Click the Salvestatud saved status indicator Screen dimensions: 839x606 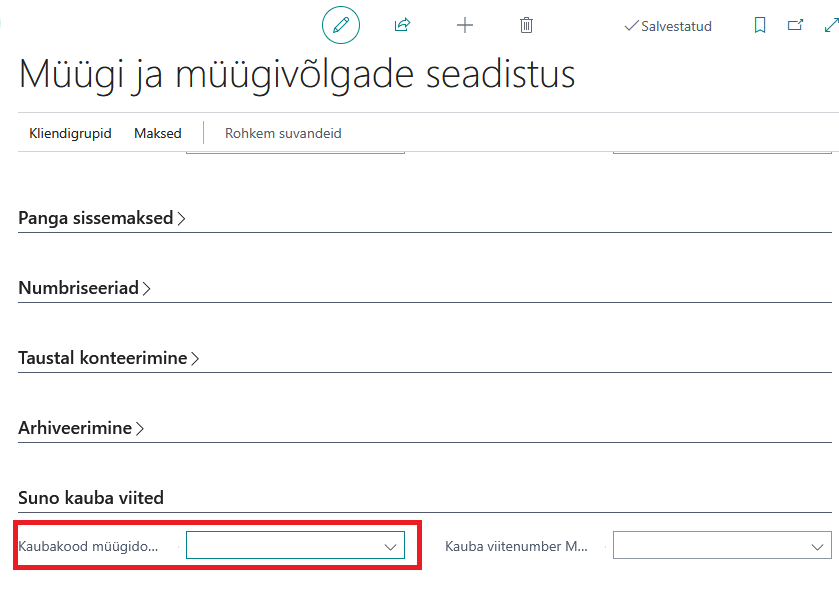tap(668, 26)
